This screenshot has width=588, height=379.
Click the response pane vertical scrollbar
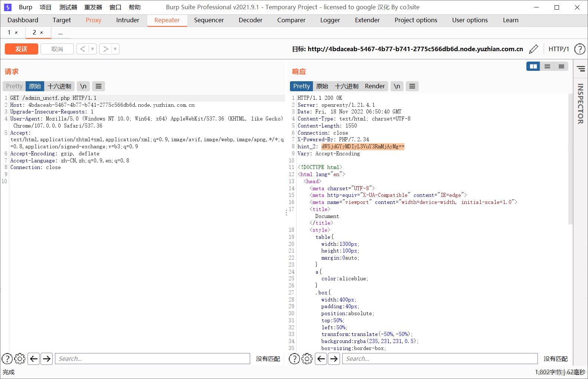tap(571, 159)
